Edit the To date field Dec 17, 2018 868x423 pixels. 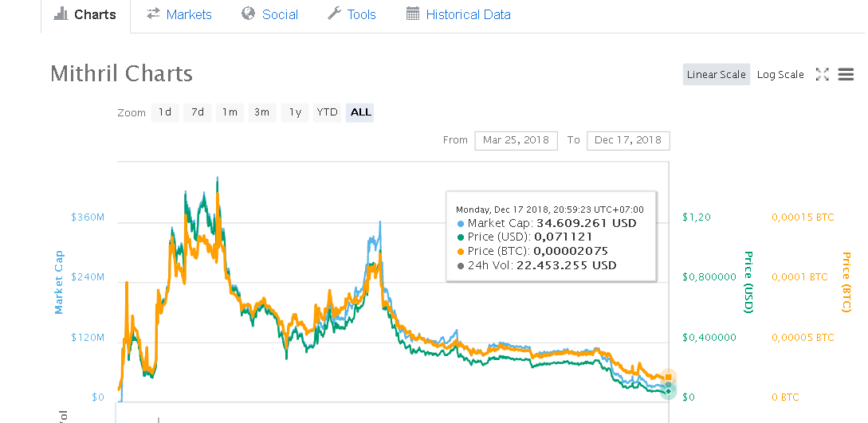(628, 140)
